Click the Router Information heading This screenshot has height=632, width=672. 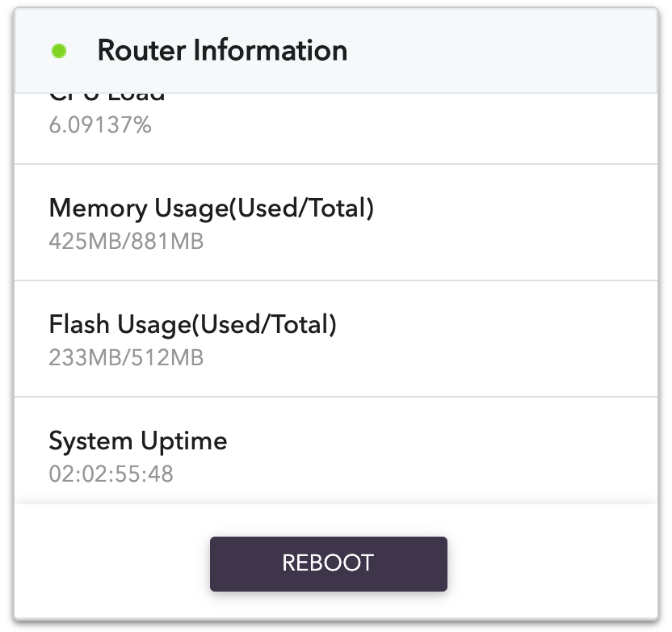[222, 51]
